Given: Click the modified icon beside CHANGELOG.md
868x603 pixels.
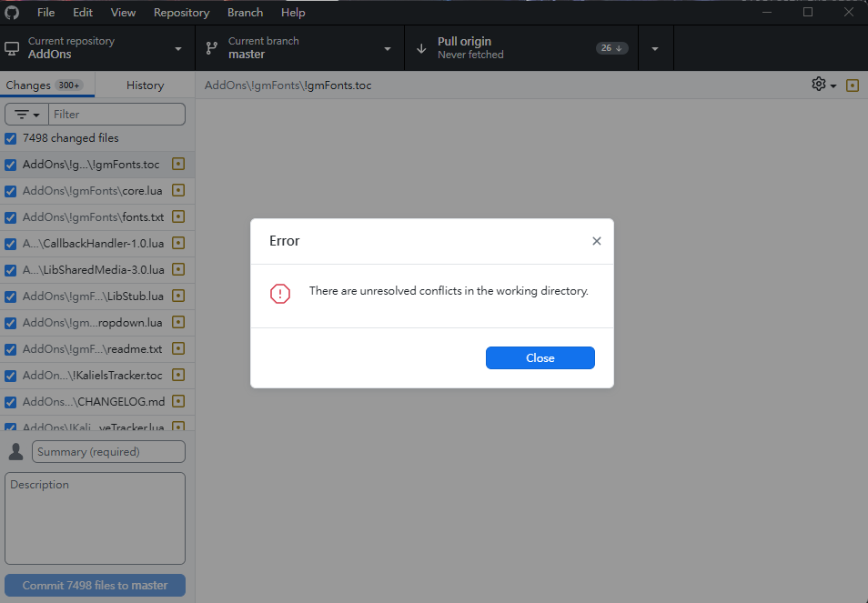Looking at the screenshot, I should (178, 401).
